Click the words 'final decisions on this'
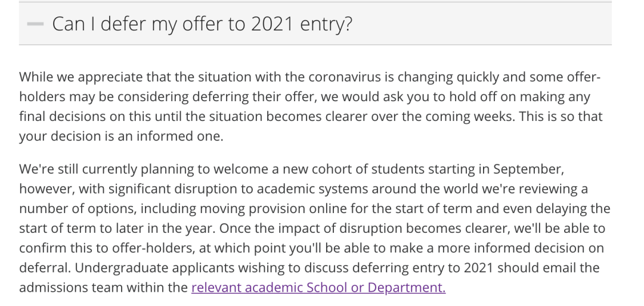 point(80,117)
